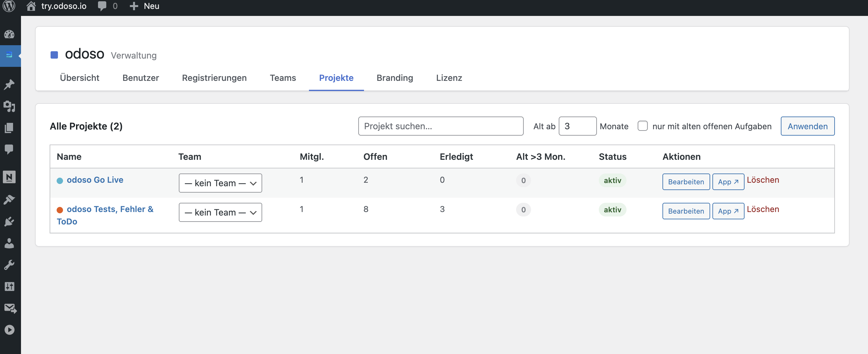868x354 pixels.
Task: Delete odoso Tests, Fehler & ToDo via Löschen
Action: tap(763, 209)
